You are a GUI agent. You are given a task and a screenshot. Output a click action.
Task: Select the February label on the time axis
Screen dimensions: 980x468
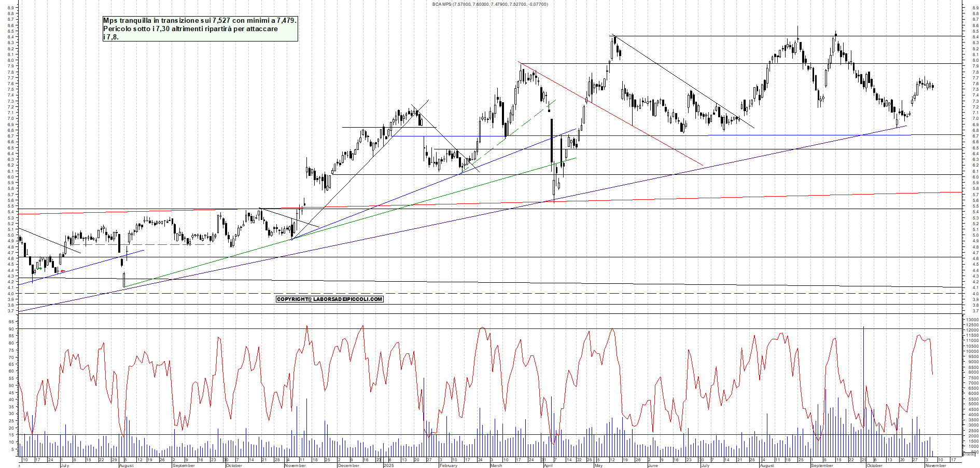[448, 466]
